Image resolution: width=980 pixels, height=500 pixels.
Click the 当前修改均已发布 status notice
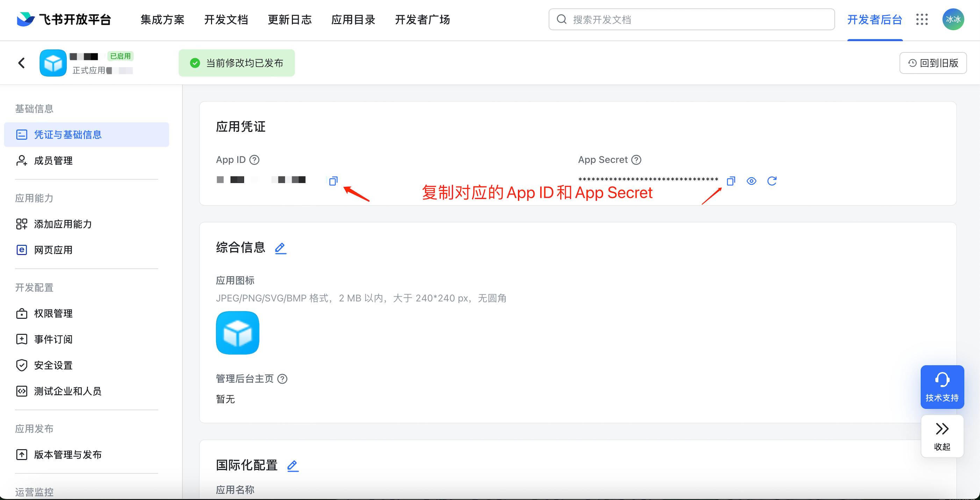[x=237, y=63]
